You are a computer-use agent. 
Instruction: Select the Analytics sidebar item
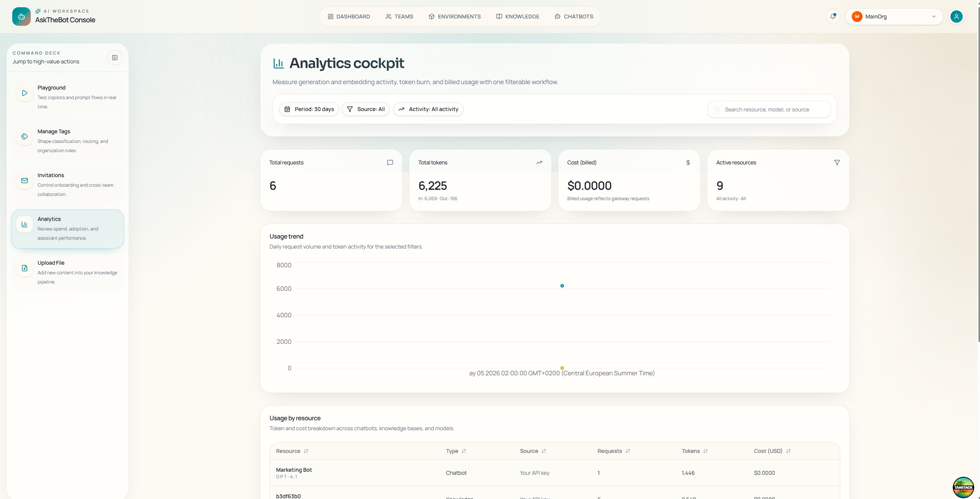click(x=68, y=229)
